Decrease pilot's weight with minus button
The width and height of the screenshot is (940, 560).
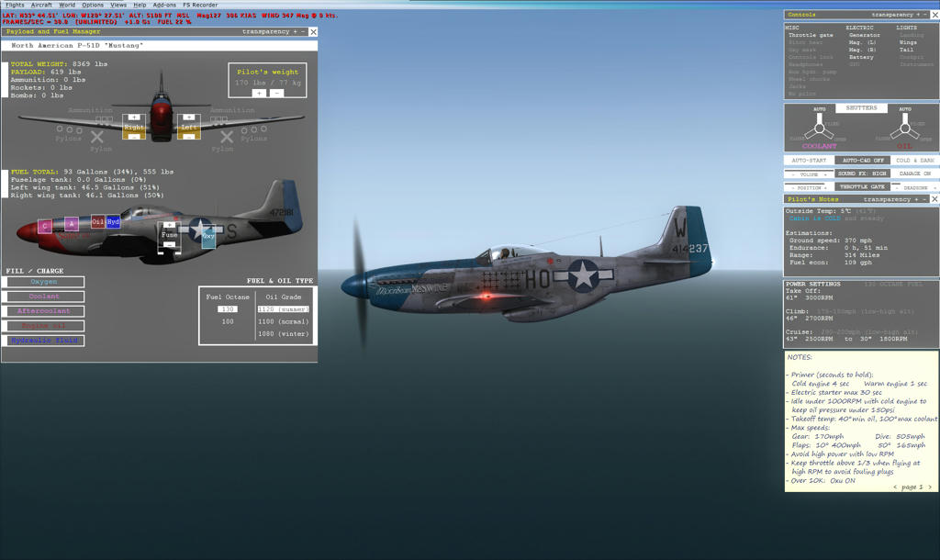pyautogui.click(x=276, y=93)
